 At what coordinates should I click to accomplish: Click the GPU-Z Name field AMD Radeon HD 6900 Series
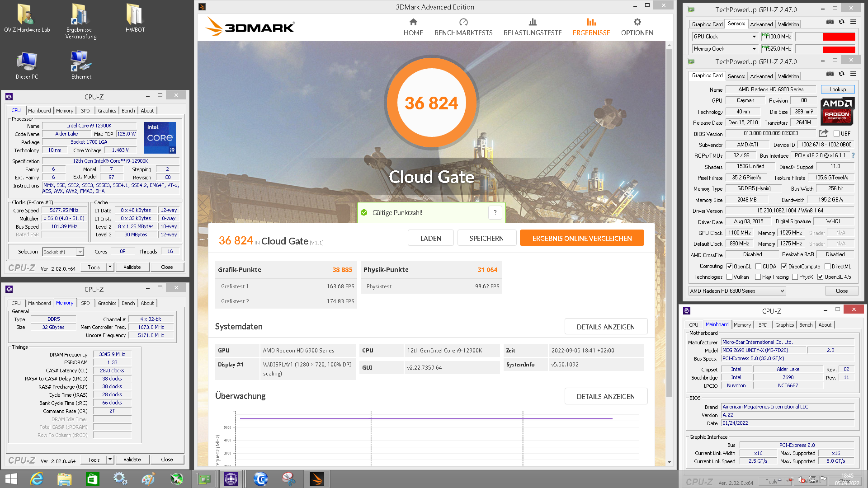coord(771,89)
